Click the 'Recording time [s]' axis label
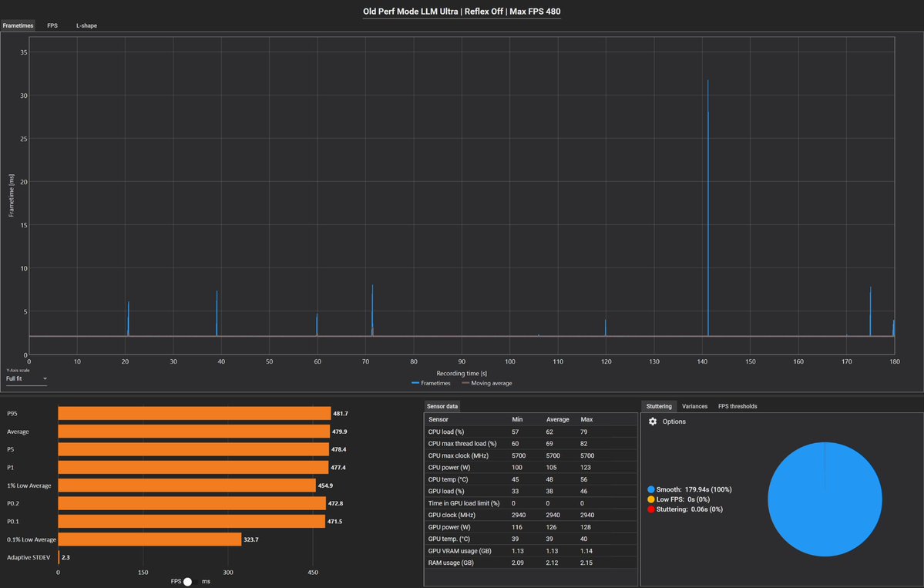924x588 pixels. (x=462, y=373)
